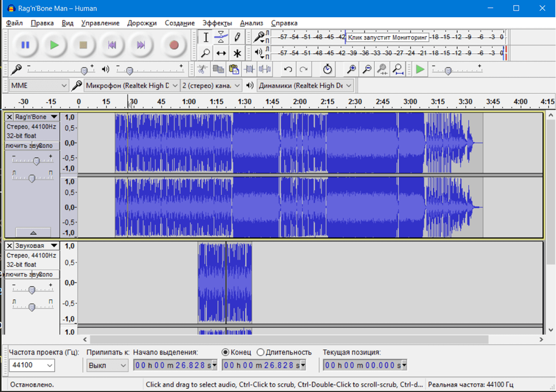The width and height of the screenshot is (556, 392).
Task: Click the Zoom In magnifier icon
Action: (x=351, y=70)
